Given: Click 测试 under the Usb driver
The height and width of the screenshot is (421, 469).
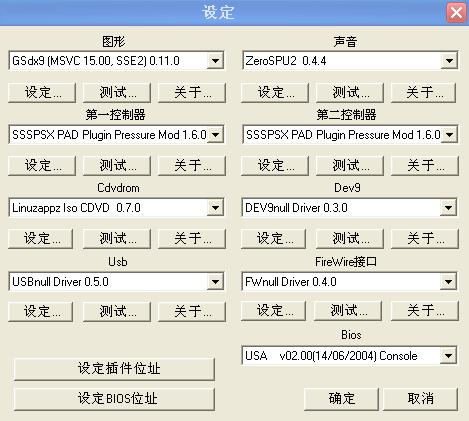Looking at the screenshot, I should pyautogui.click(x=117, y=311).
